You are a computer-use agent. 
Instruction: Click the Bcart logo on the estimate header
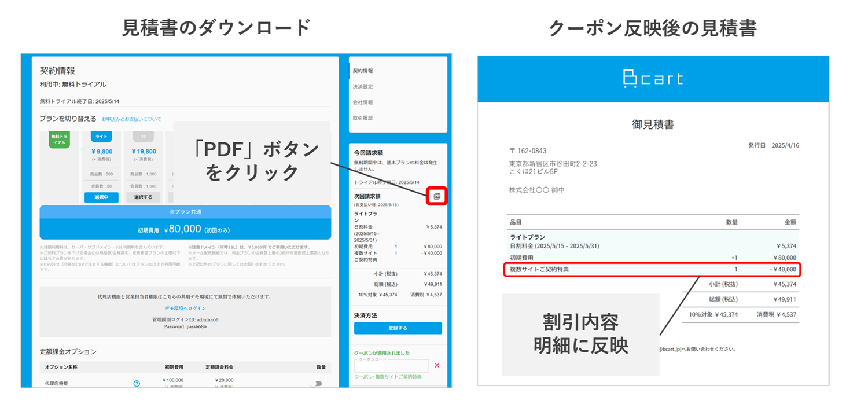[653, 79]
